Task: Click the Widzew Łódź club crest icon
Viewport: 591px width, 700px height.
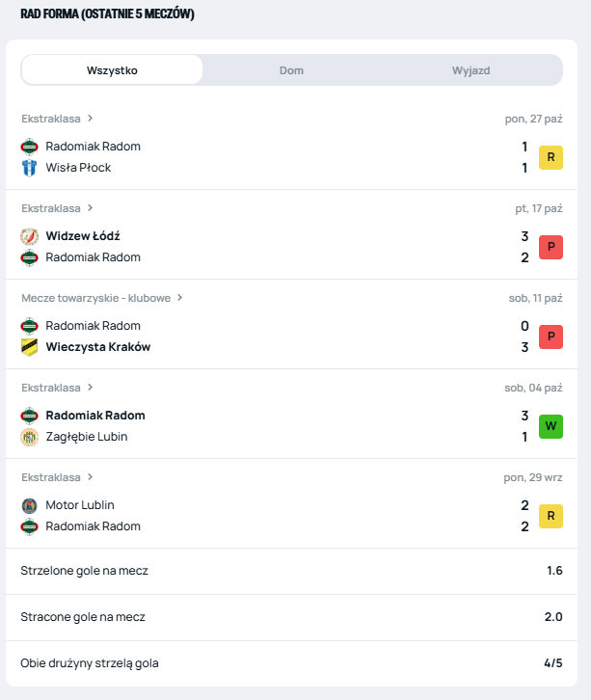Action: [29, 236]
